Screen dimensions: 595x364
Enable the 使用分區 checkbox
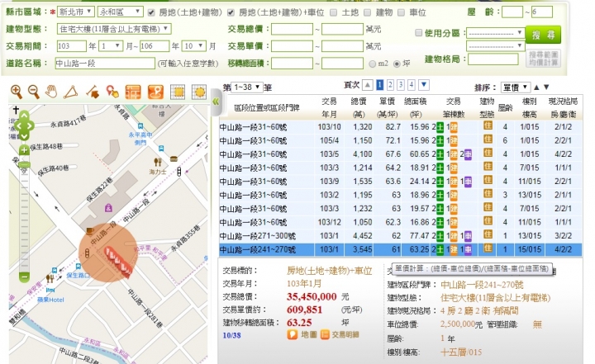pos(418,33)
